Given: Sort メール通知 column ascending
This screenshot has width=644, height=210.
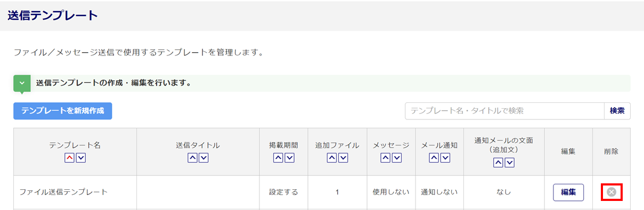Looking at the screenshot, I should point(434,158).
